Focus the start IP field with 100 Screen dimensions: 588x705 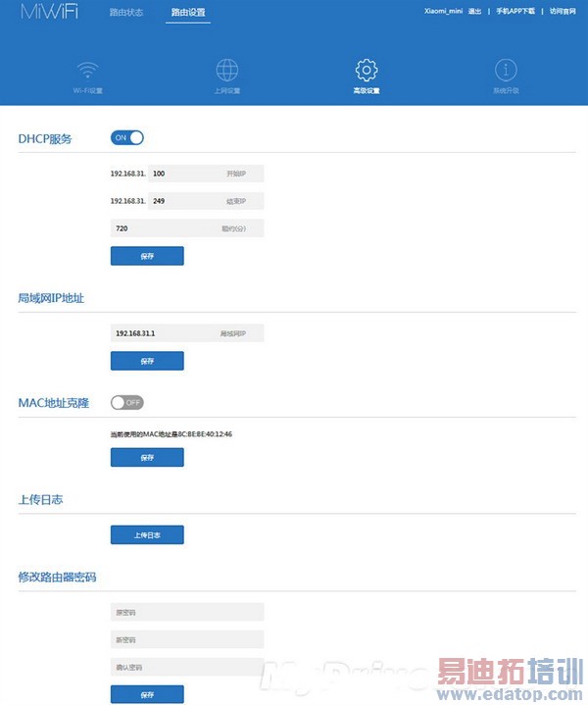tap(206, 174)
